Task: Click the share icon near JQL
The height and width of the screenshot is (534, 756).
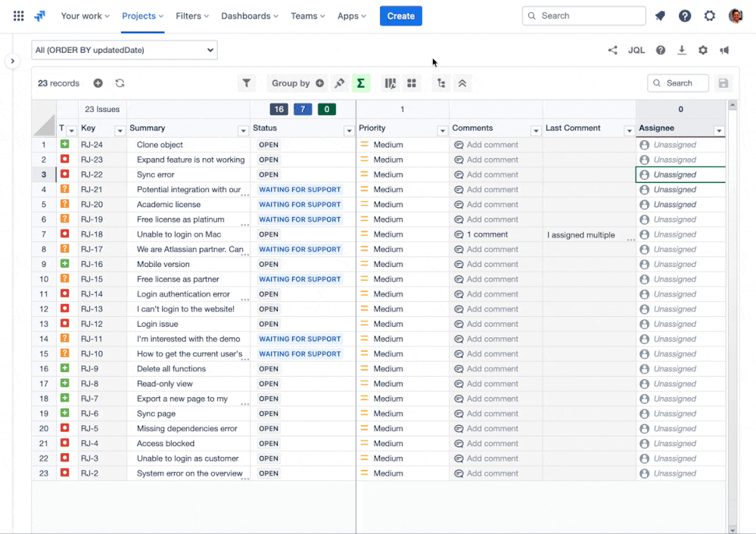Action: [612, 51]
